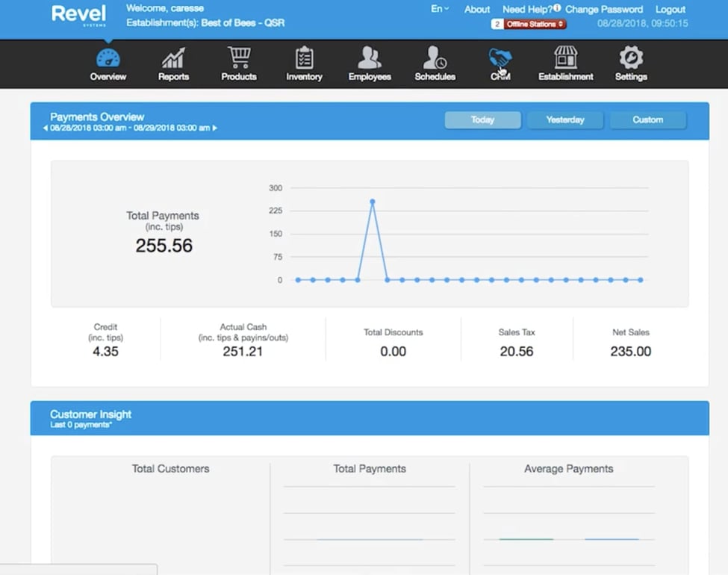Expand the Offline Stations indicator
The width and height of the screenshot is (728, 575).
534,24
